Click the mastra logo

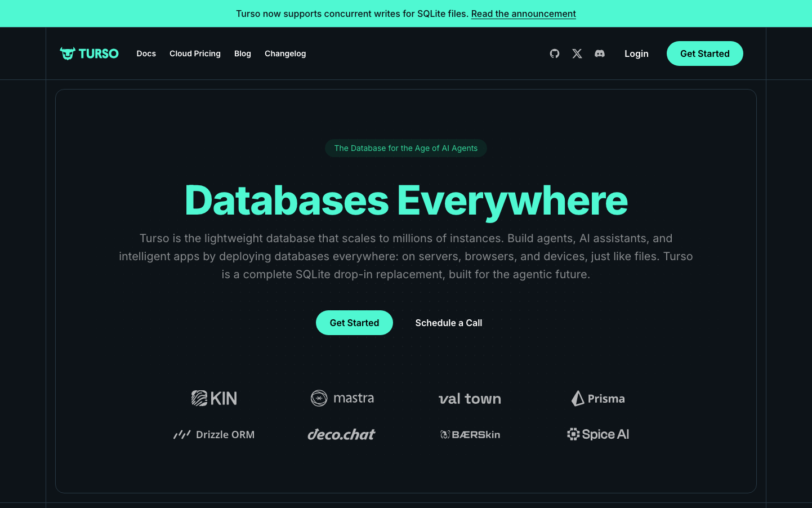[342, 398]
